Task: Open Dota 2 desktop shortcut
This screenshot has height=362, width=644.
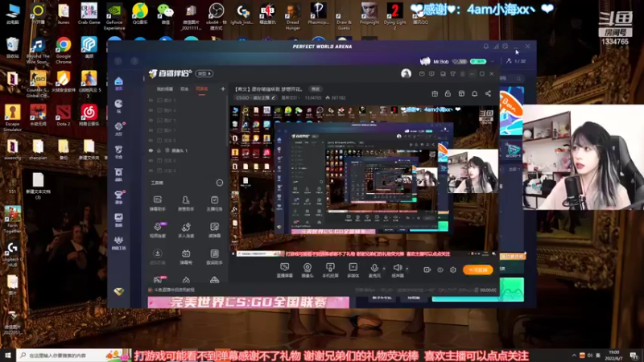Action: (x=64, y=115)
